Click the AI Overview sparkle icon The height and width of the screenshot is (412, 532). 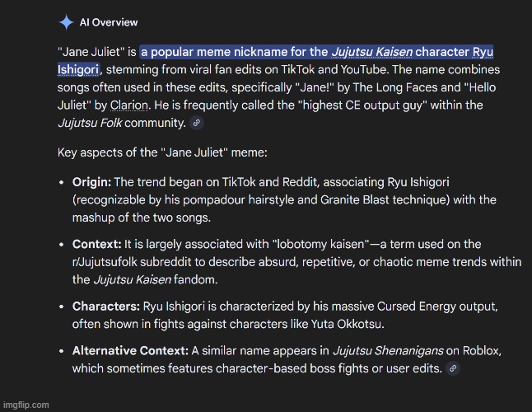(67, 22)
